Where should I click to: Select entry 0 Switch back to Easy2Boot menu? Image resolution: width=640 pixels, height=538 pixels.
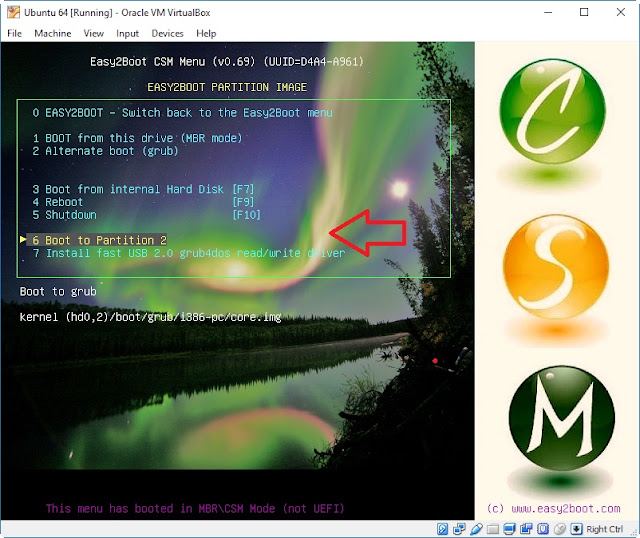click(182, 113)
